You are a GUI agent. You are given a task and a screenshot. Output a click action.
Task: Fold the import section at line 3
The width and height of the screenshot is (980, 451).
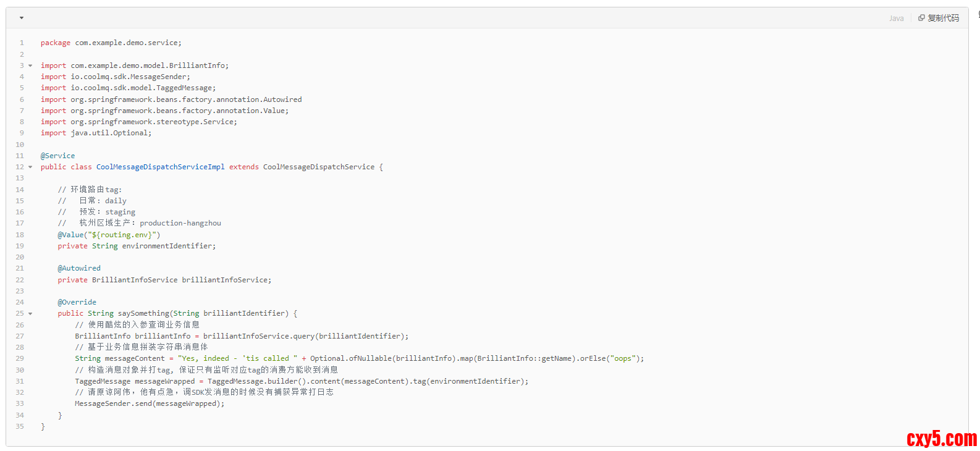[30, 65]
